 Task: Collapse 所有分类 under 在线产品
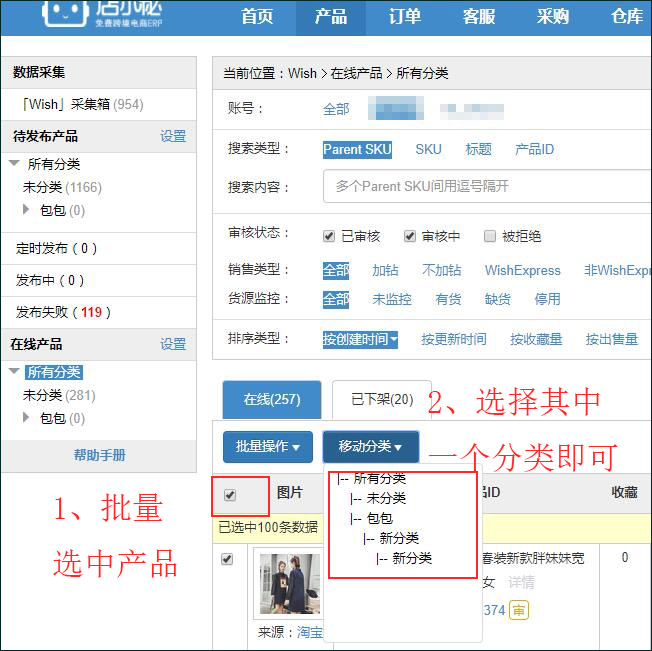pyautogui.click(x=14, y=371)
